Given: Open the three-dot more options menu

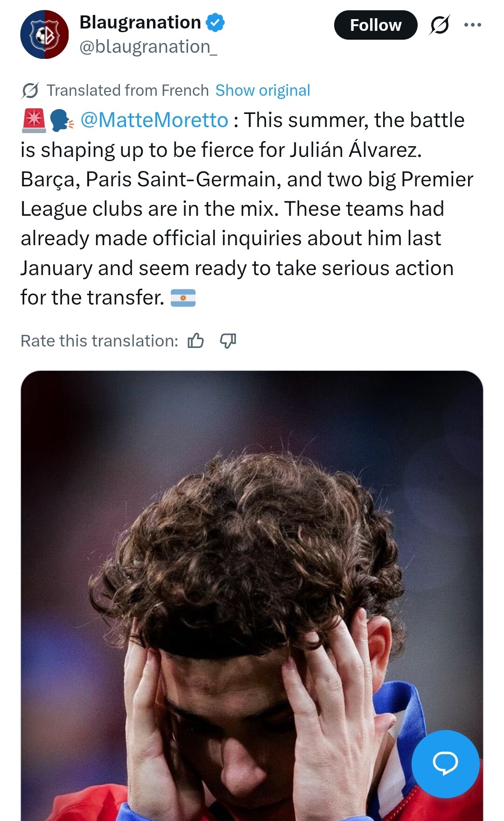Looking at the screenshot, I should click(x=472, y=25).
